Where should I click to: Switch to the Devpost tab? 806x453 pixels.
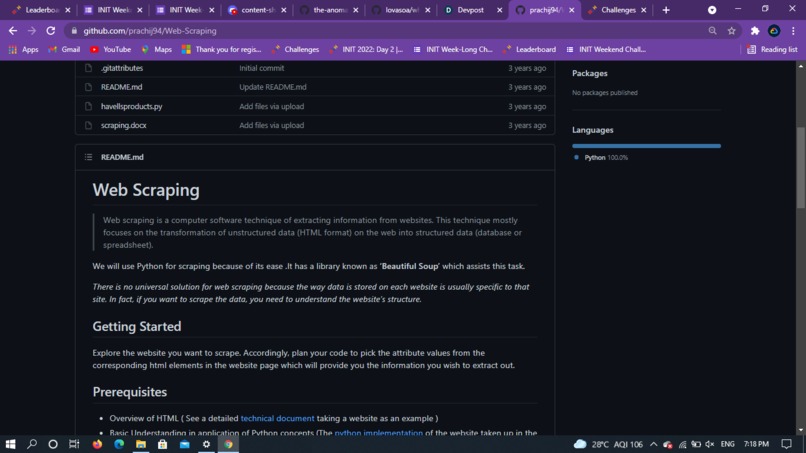click(x=472, y=10)
